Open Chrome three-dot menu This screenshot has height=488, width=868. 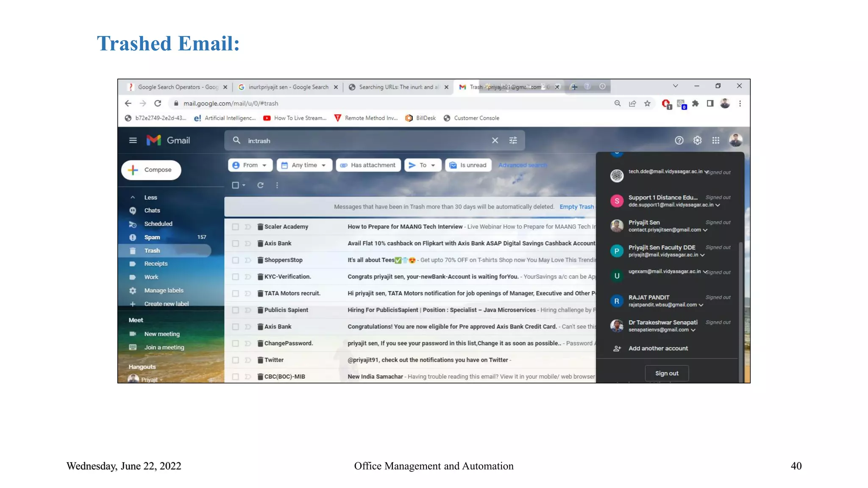[740, 103]
